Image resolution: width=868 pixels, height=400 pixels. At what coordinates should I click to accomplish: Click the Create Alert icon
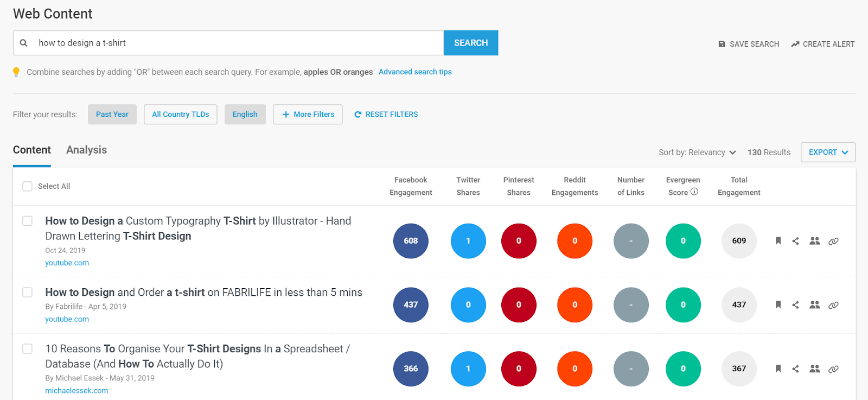pos(795,44)
